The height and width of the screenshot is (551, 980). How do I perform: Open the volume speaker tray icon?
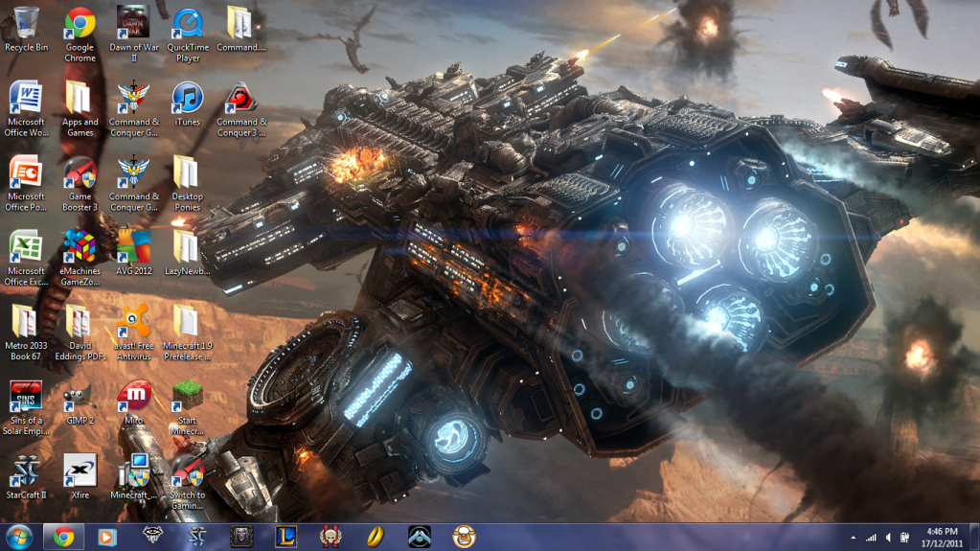point(888,538)
